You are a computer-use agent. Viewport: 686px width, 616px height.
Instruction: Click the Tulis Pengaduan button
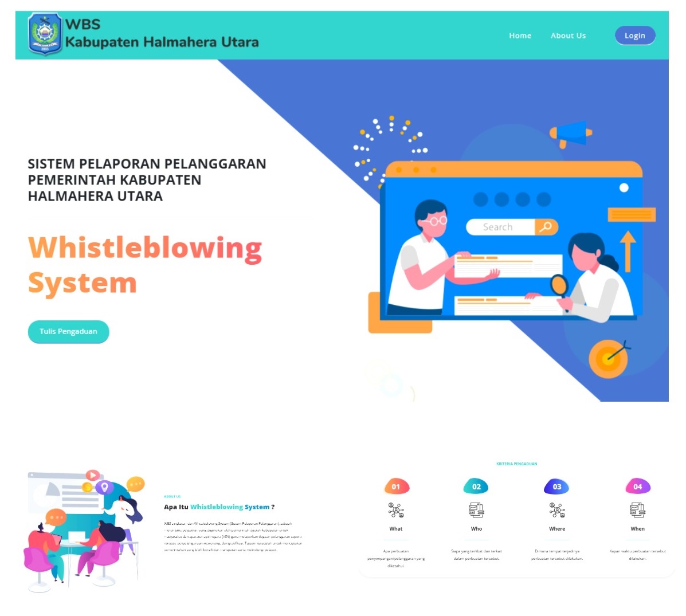point(68,332)
